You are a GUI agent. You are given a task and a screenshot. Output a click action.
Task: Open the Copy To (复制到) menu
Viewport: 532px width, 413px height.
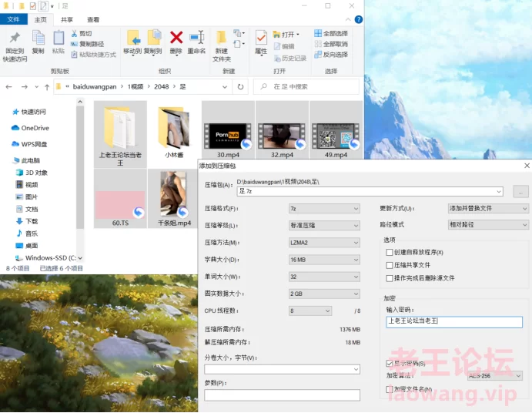click(x=153, y=42)
